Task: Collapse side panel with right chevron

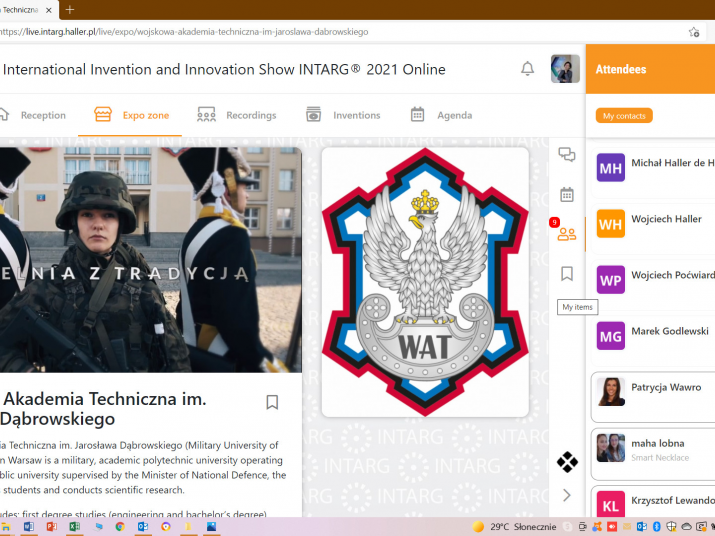Action: click(567, 495)
